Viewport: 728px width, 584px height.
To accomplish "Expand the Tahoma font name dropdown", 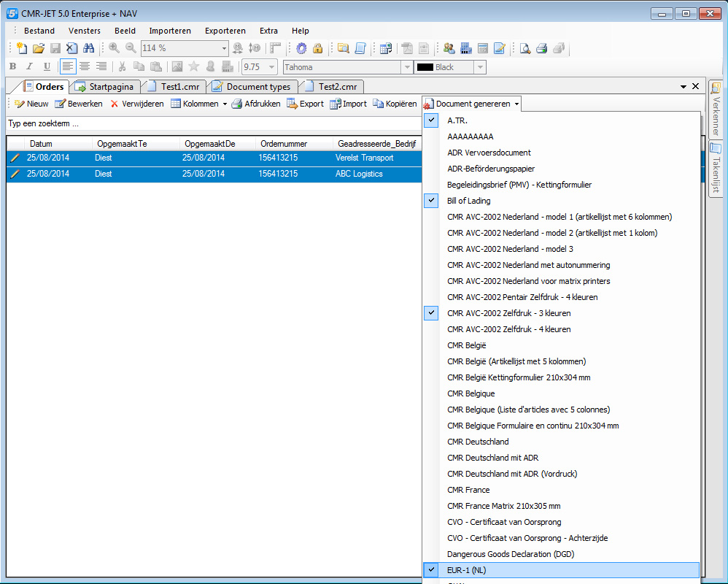I will (x=406, y=67).
